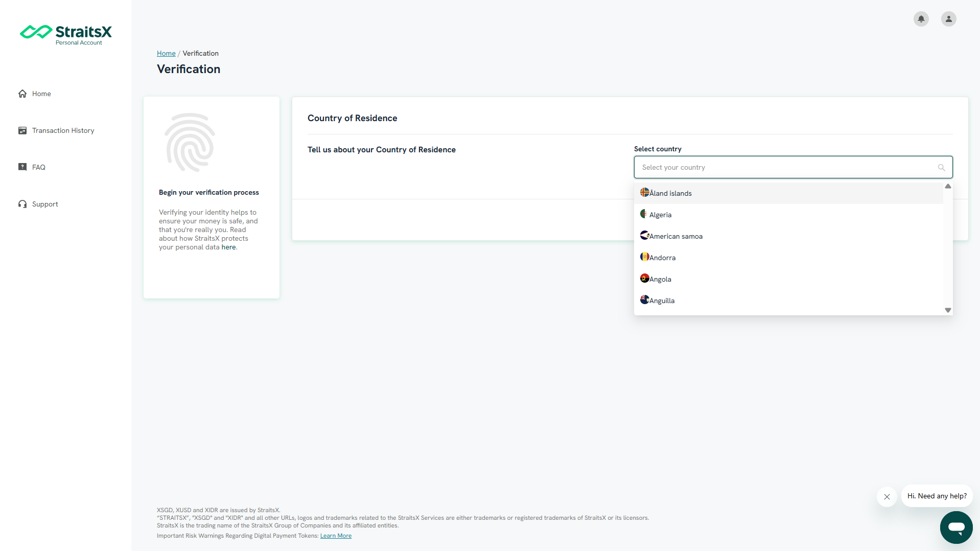
Task: Open Transaction History in the sidebar
Action: click(63, 130)
